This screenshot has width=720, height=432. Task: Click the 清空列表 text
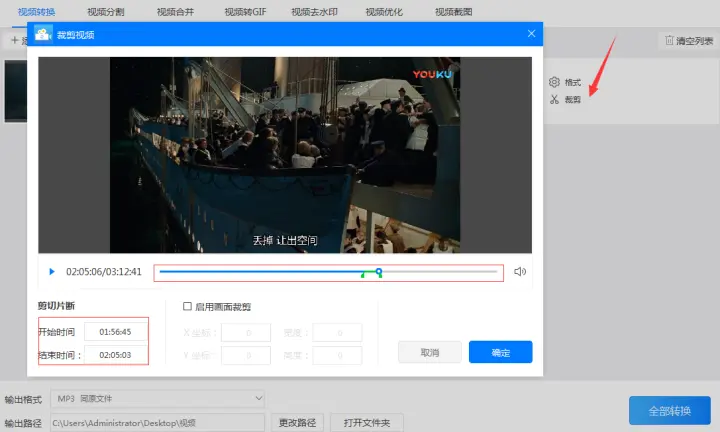[x=694, y=41]
